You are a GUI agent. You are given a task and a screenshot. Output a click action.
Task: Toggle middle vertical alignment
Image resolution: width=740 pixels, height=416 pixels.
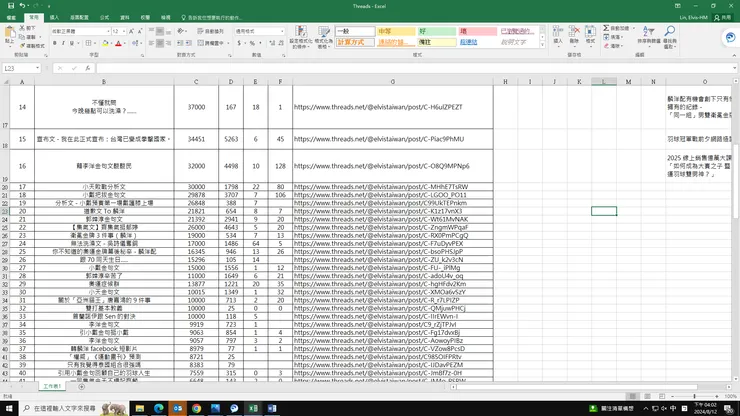pos(160,31)
